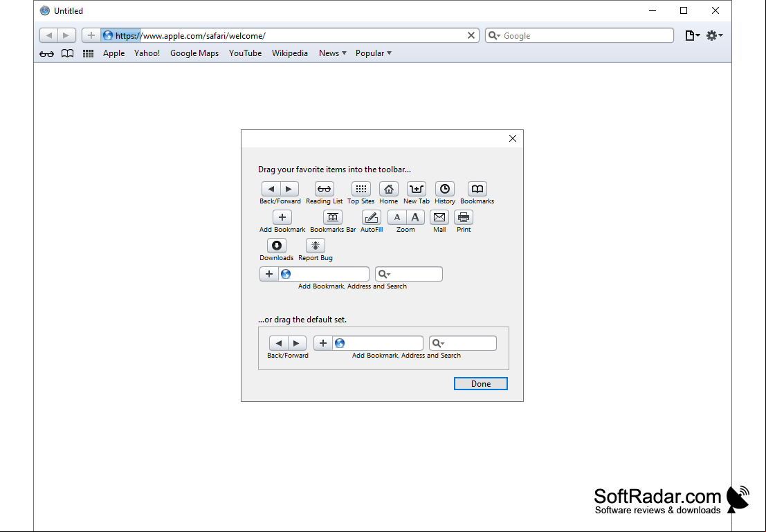
Task: Select the Top Sites item in the customize palette
Action: [361, 189]
